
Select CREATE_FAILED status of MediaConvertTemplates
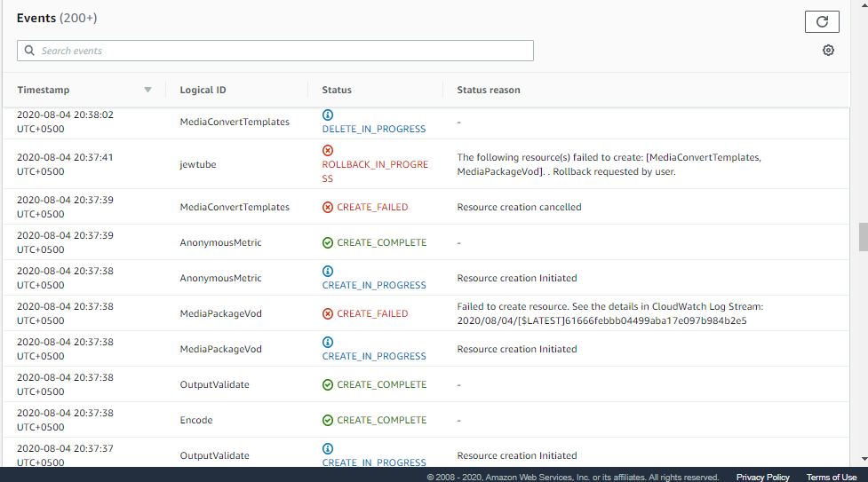(x=372, y=207)
